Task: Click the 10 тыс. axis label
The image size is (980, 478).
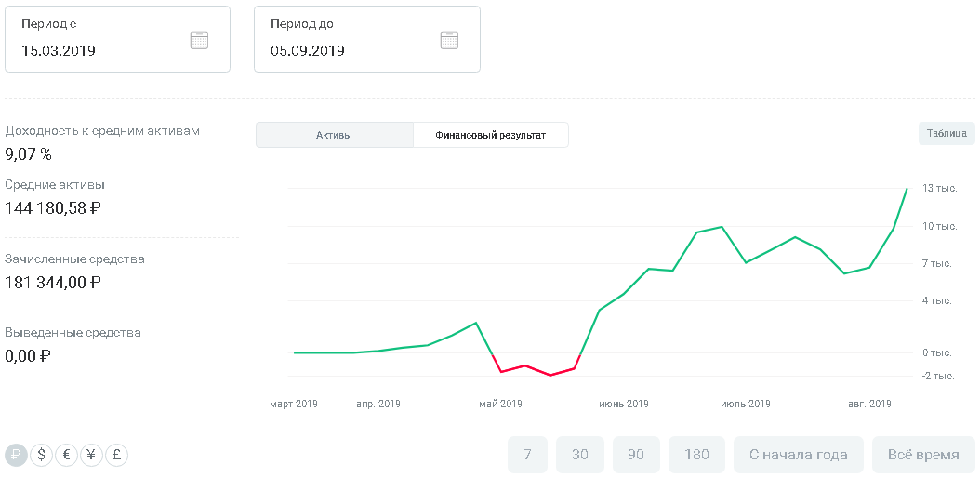Action: pos(939,226)
